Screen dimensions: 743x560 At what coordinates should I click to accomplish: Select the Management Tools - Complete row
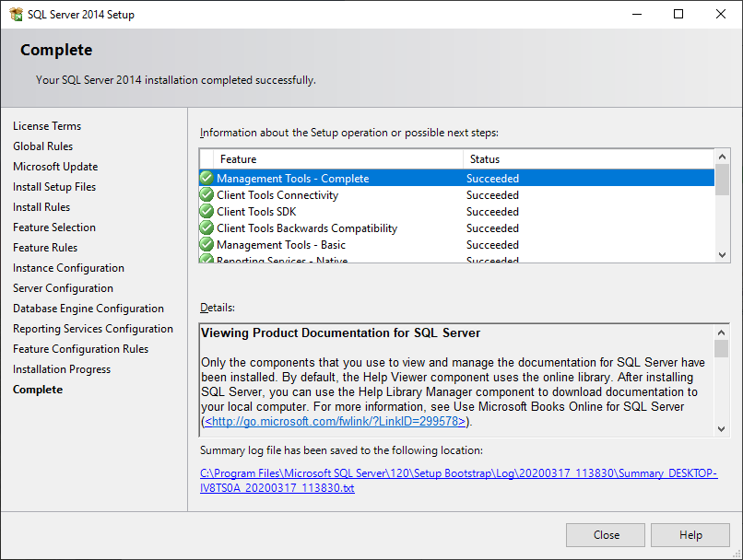457,178
